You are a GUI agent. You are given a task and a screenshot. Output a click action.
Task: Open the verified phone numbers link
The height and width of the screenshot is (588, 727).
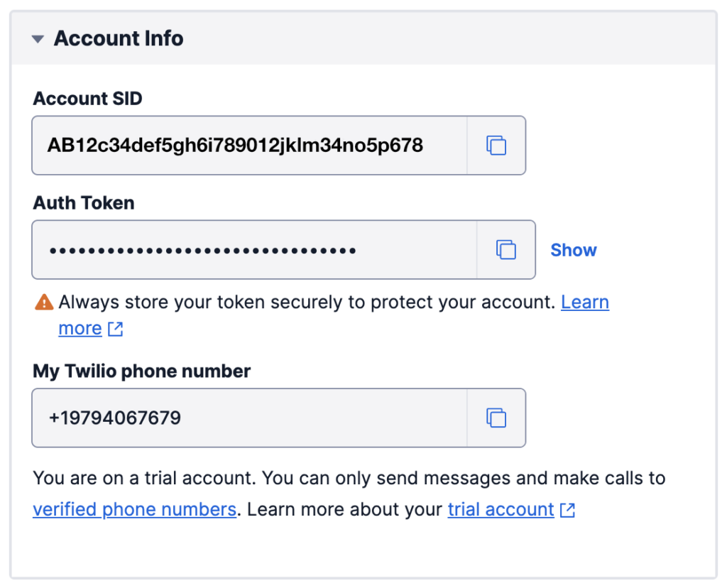pyautogui.click(x=134, y=509)
